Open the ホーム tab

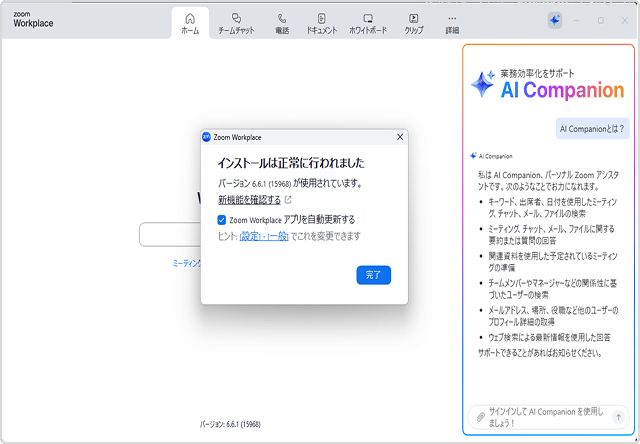click(190, 23)
